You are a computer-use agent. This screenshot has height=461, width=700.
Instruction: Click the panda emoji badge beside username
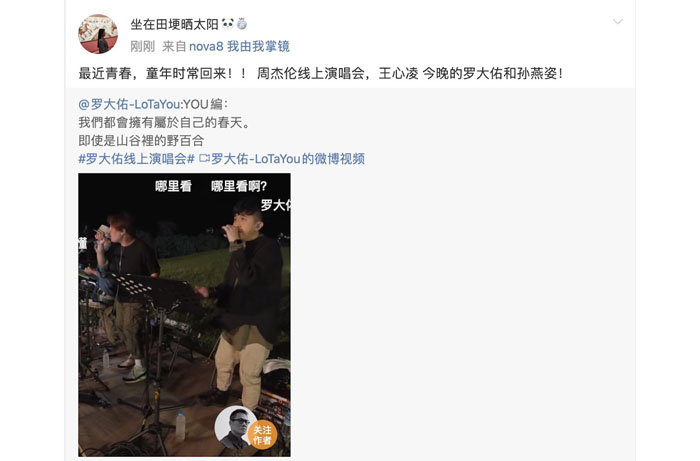click(228, 23)
